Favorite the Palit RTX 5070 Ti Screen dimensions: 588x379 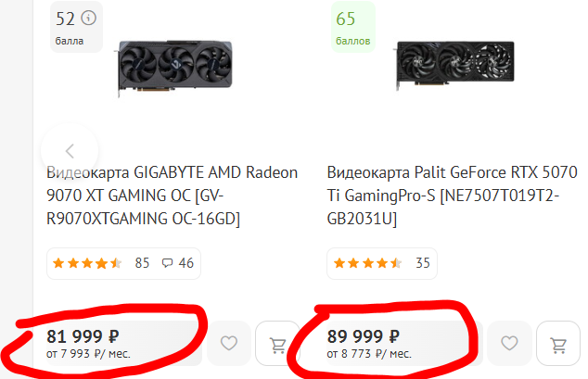(509, 345)
